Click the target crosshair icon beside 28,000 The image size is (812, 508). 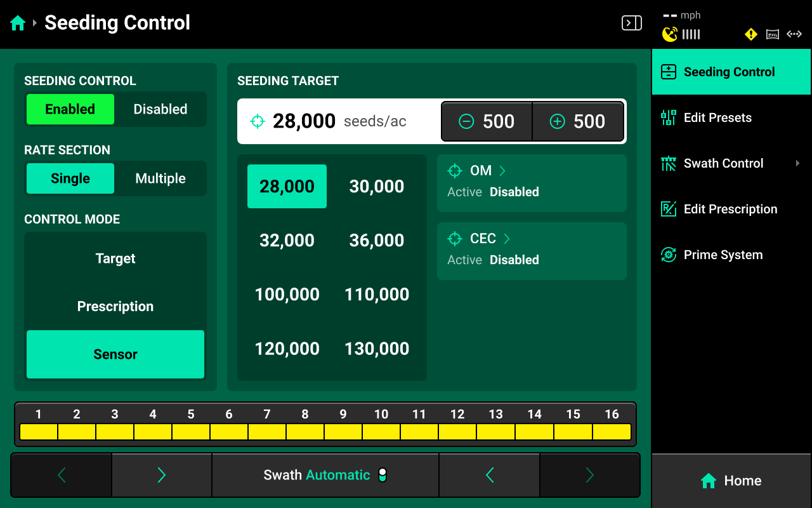[257, 121]
